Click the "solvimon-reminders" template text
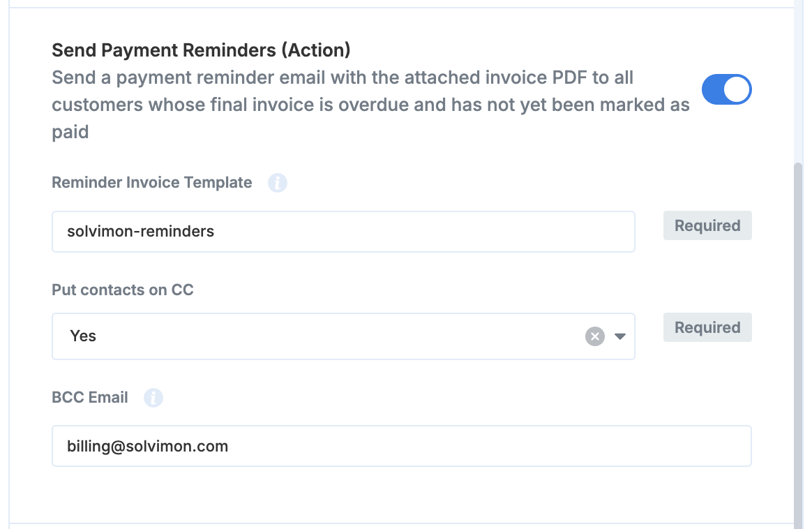The width and height of the screenshot is (812, 529). 140,232
